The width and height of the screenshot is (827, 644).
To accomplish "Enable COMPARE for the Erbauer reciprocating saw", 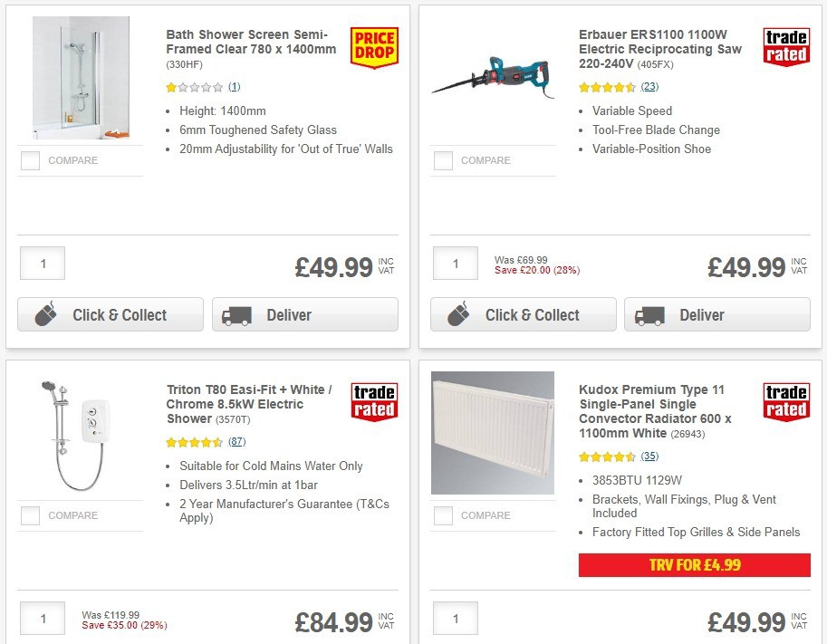I will (442, 160).
